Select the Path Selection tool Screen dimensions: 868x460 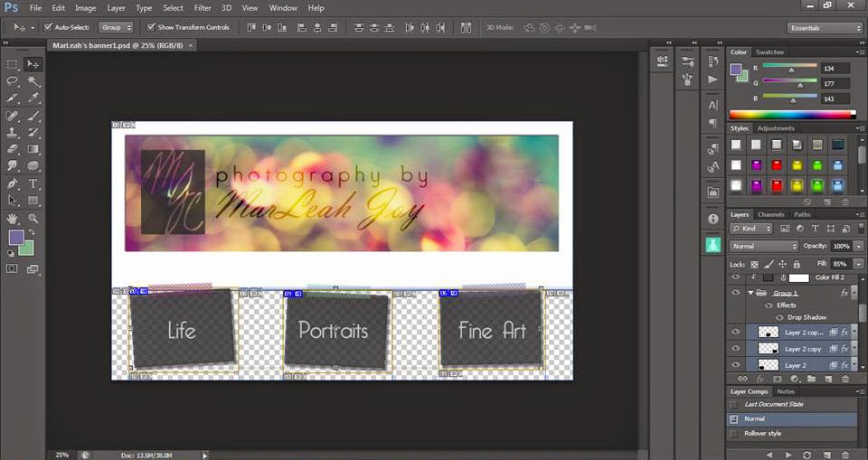(x=12, y=201)
